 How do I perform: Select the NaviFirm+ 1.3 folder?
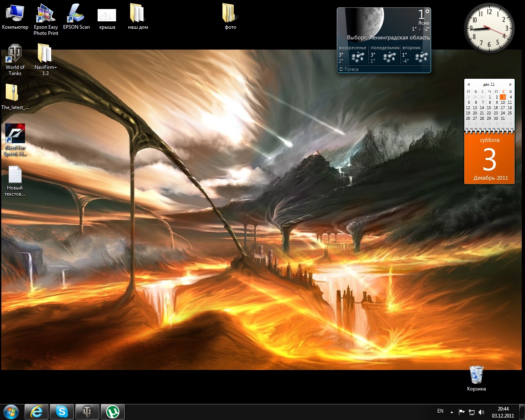coord(46,60)
